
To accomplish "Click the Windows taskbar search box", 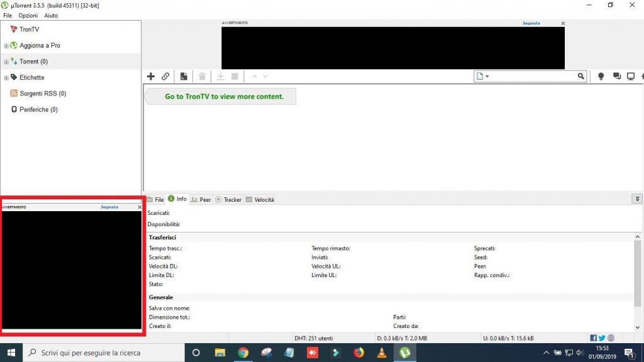I will point(104,353).
